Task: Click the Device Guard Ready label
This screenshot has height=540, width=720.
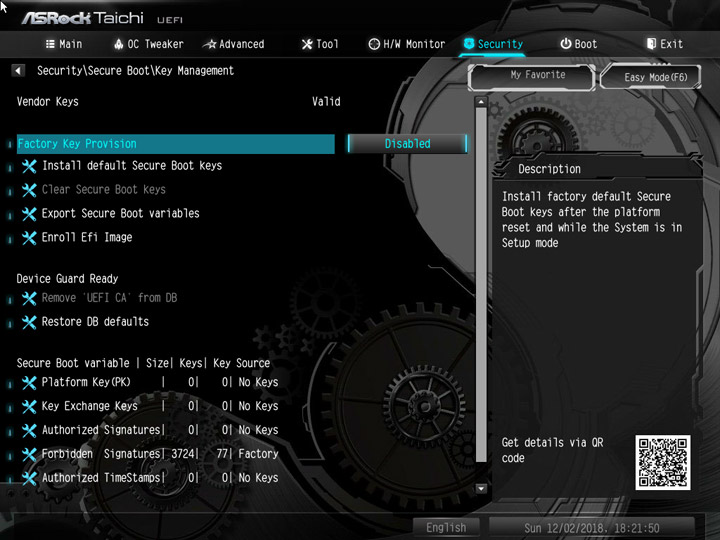Action: 68,279
